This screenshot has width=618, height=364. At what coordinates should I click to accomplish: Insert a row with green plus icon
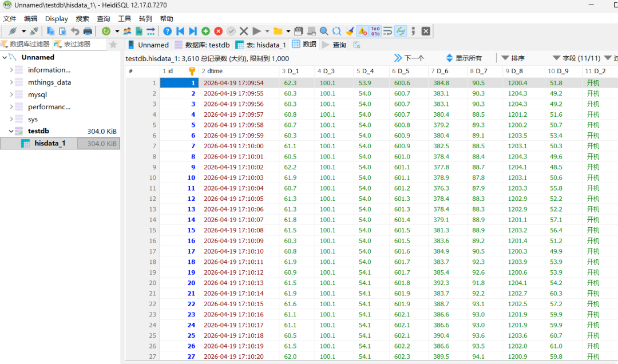coord(205,31)
